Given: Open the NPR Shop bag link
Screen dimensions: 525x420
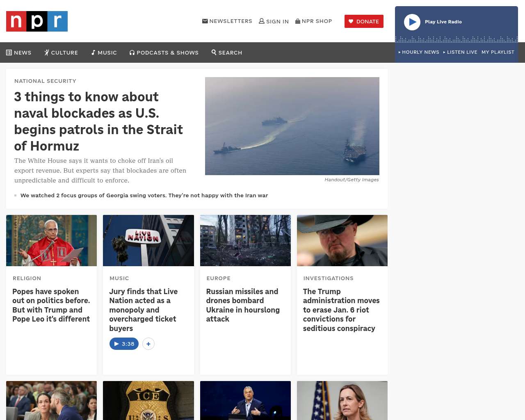Looking at the screenshot, I should [314, 21].
